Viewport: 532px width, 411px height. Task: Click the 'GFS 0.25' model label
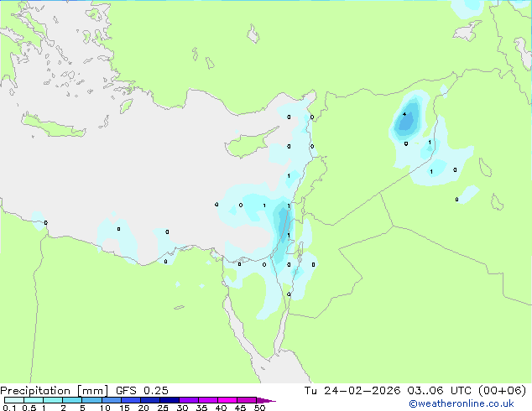(x=142, y=391)
